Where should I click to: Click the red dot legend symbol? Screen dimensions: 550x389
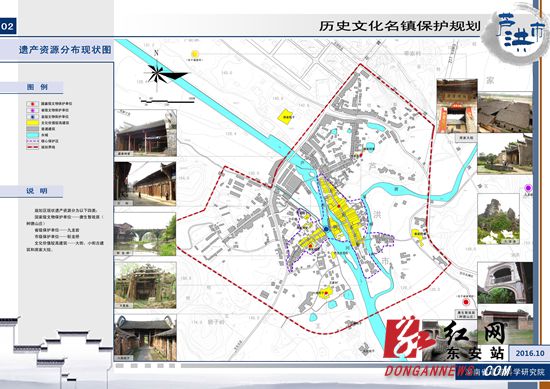click(x=33, y=104)
